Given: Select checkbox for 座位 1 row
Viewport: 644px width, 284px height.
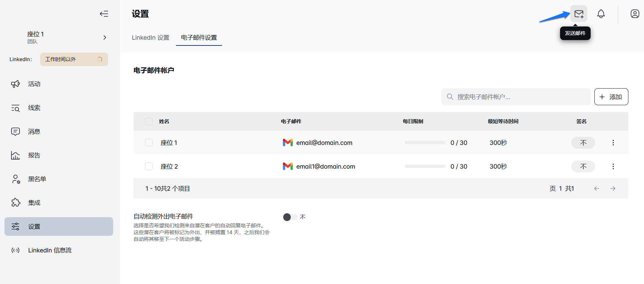Looking at the screenshot, I should [149, 143].
